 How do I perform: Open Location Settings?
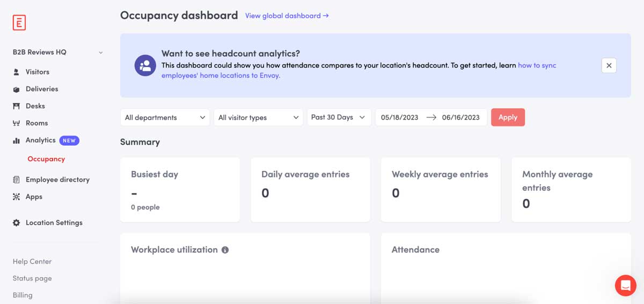(x=54, y=223)
